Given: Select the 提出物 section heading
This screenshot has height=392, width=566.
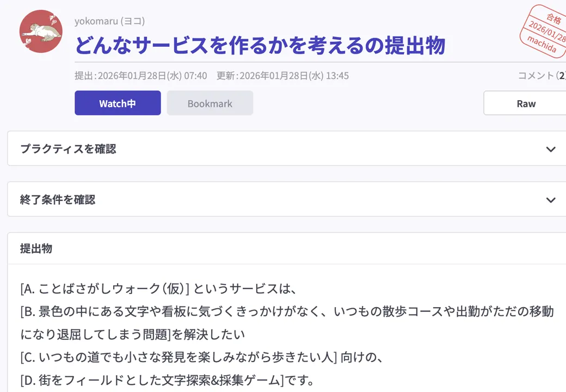Looking at the screenshot, I should [x=36, y=248].
